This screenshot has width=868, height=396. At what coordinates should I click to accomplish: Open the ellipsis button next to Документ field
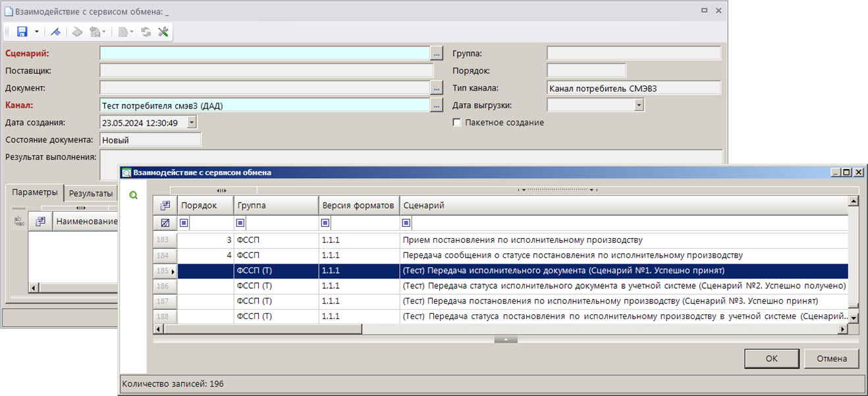(x=436, y=87)
